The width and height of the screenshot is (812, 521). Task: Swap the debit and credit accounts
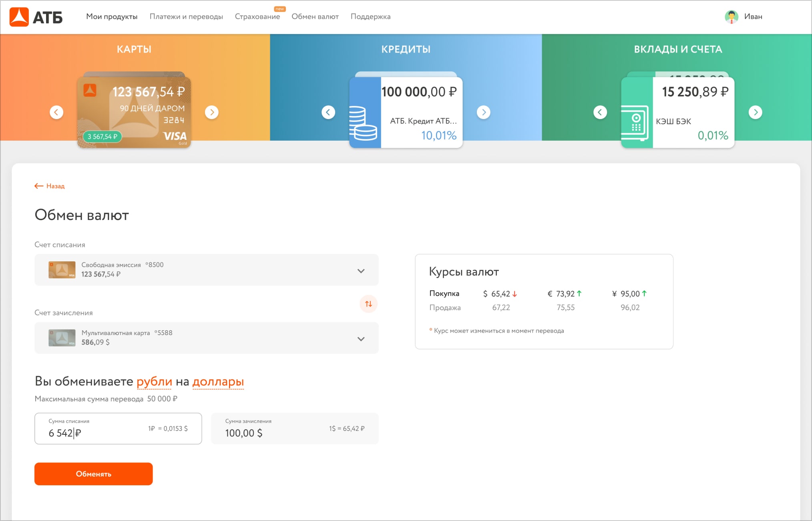click(368, 304)
